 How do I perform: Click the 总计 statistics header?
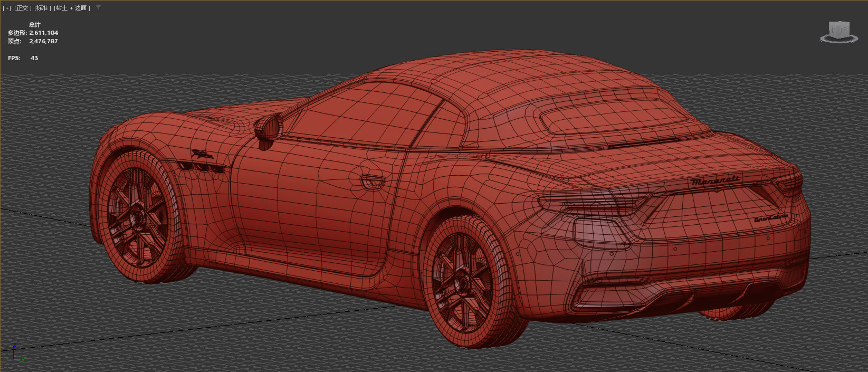[35, 25]
